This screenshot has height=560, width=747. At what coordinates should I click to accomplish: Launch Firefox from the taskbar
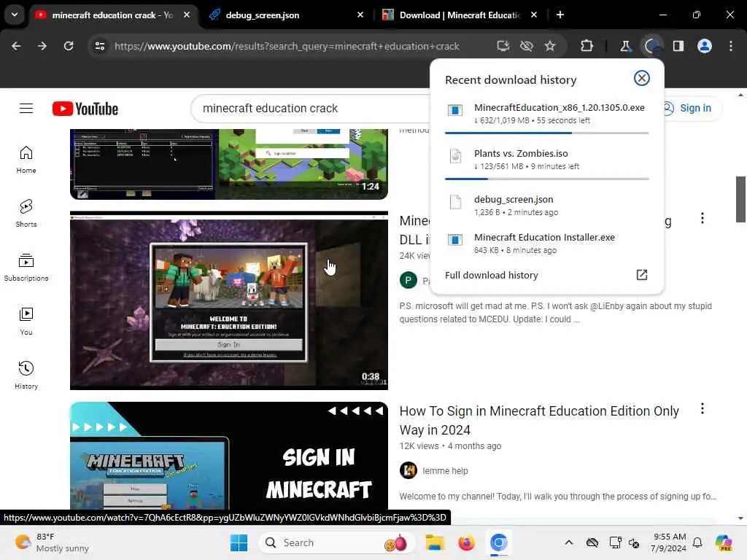466,542
